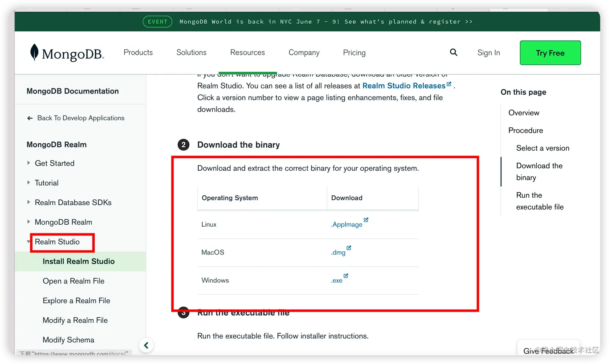Open the Realm Studio Releases link
The height and width of the screenshot is (364, 609).
(x=404, y=86)
